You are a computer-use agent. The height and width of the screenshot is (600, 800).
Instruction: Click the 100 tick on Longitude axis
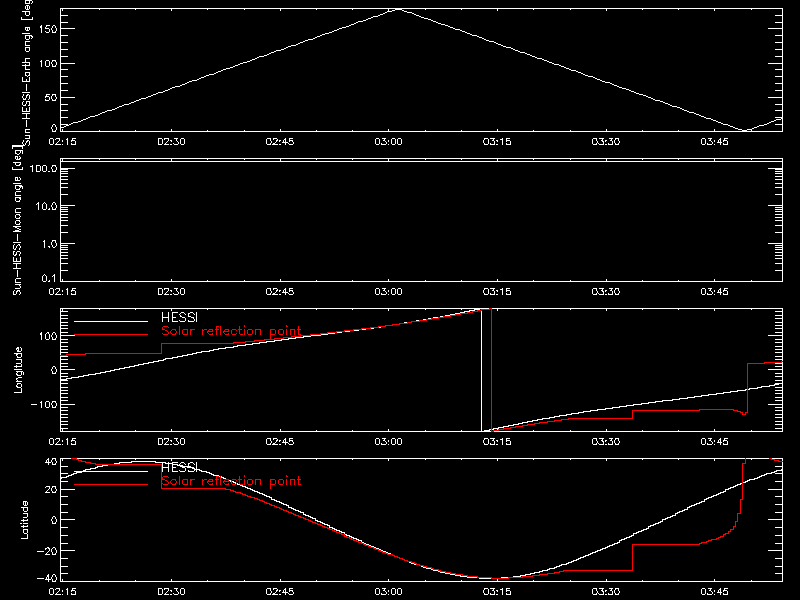coord(47,336)
